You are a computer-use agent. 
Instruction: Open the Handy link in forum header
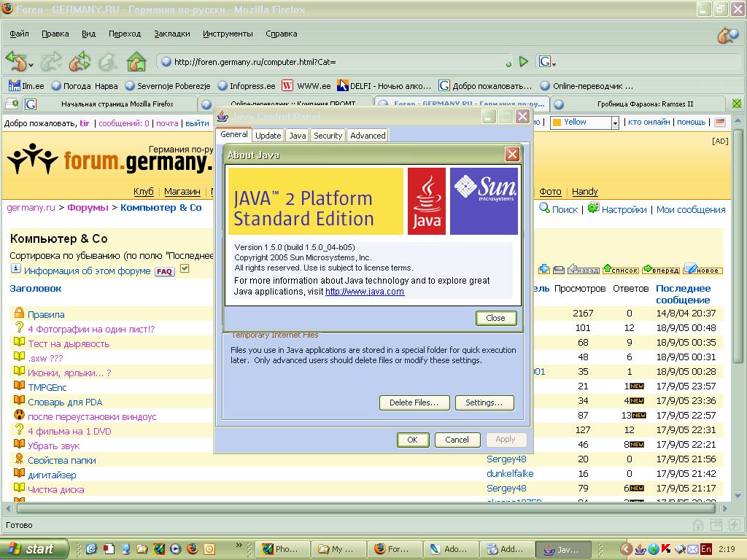(584, 192)
